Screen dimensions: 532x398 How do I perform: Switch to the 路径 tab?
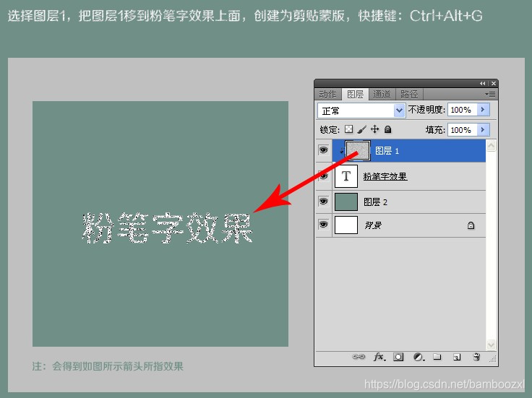point(409,94)
